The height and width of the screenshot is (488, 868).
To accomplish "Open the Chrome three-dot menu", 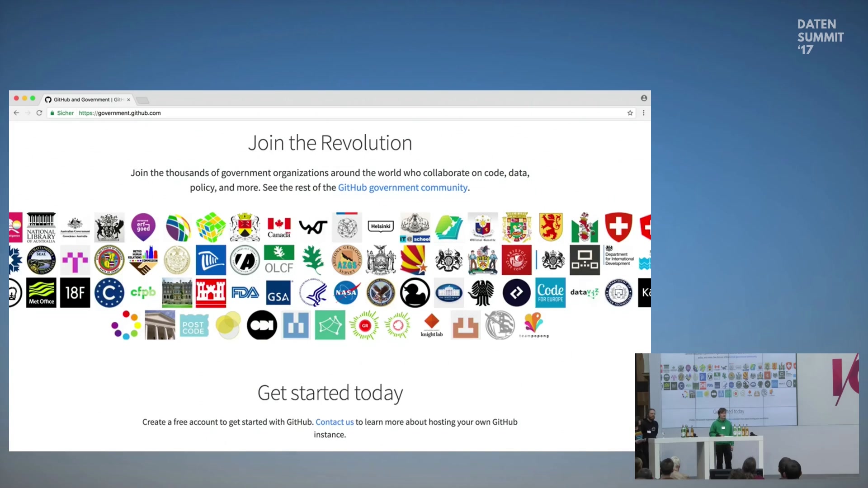I will point(644,113).
